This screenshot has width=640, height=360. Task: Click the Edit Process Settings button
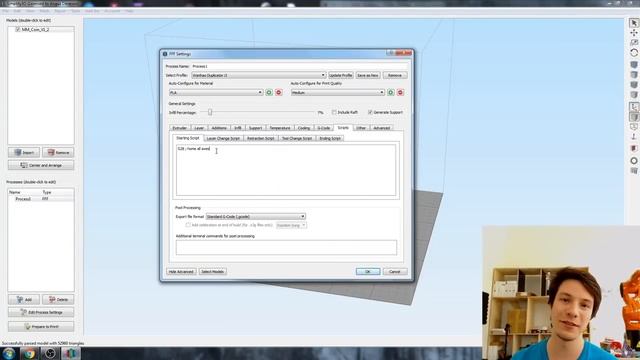[41, 312]
